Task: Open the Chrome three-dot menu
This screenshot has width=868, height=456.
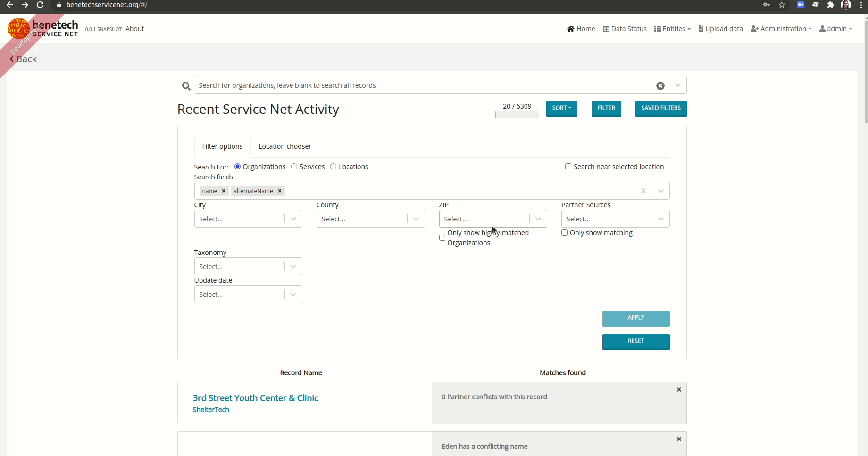Action: coord(861,5)
